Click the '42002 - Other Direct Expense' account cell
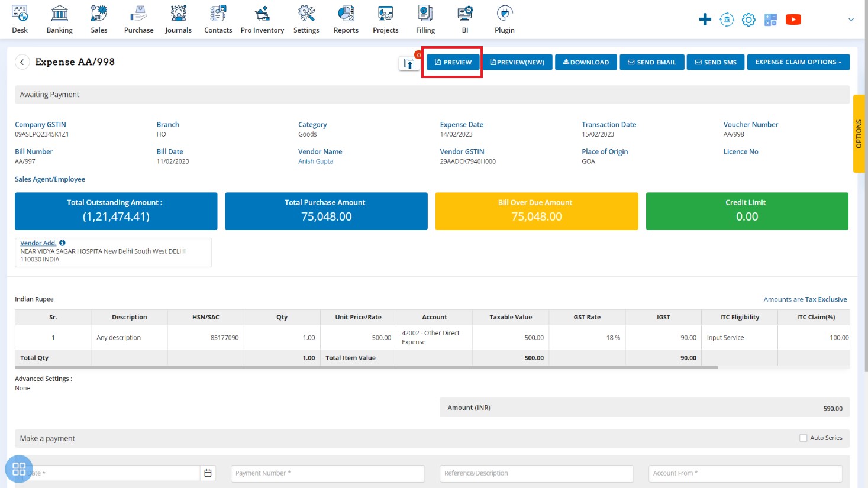The width and height of the screenshot is (868, 488). coord(434,338)
